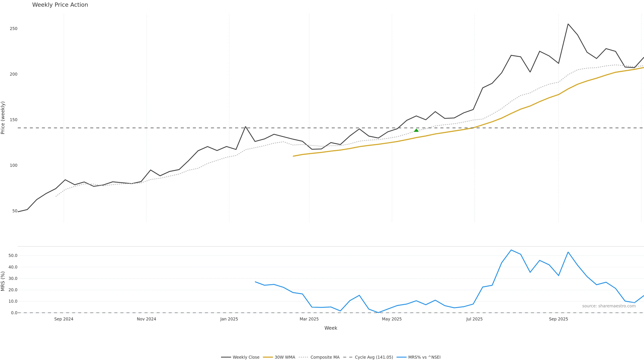
Task: Click the Sep 2025 x-axis label
Action: [558, 319]
